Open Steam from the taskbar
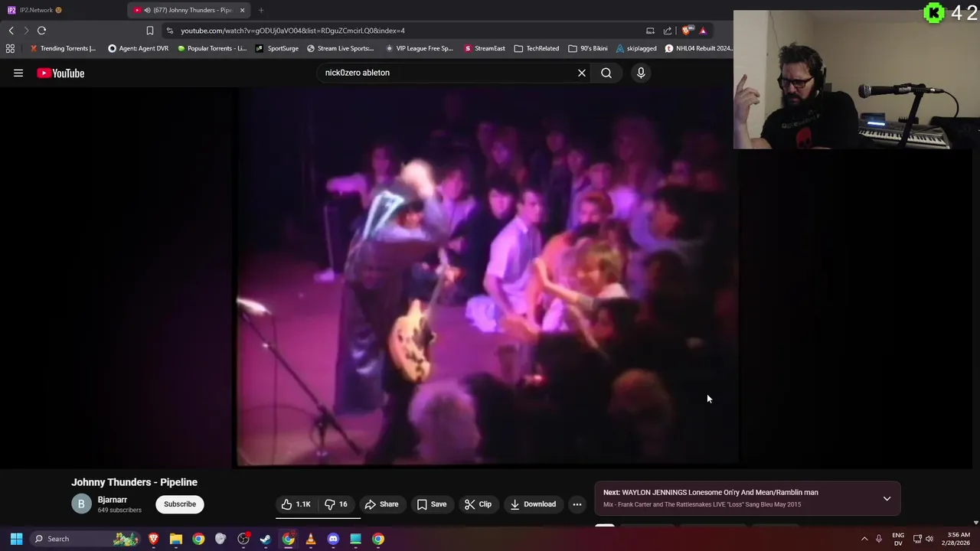 tap(266, 539)
